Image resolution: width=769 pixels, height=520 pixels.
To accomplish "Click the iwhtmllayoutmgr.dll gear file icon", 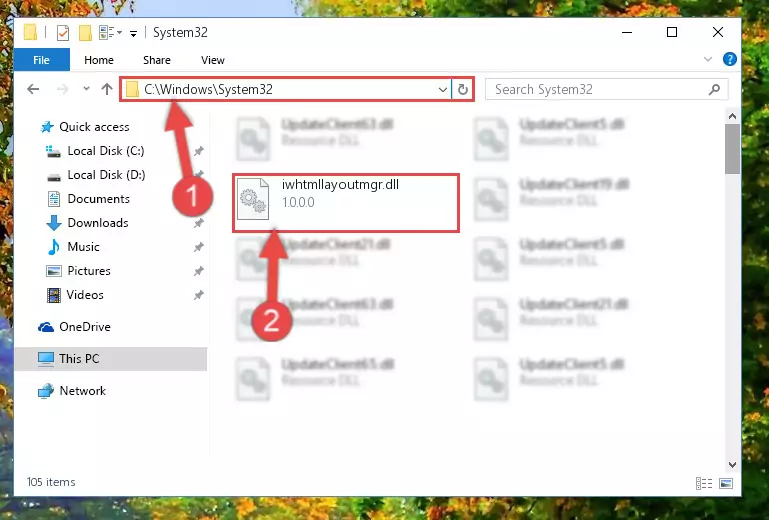I will pos(253,199).
